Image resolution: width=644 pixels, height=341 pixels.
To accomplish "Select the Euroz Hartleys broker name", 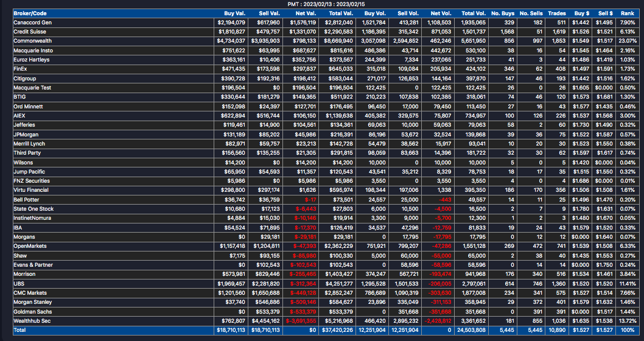I will tap(31, 60).
